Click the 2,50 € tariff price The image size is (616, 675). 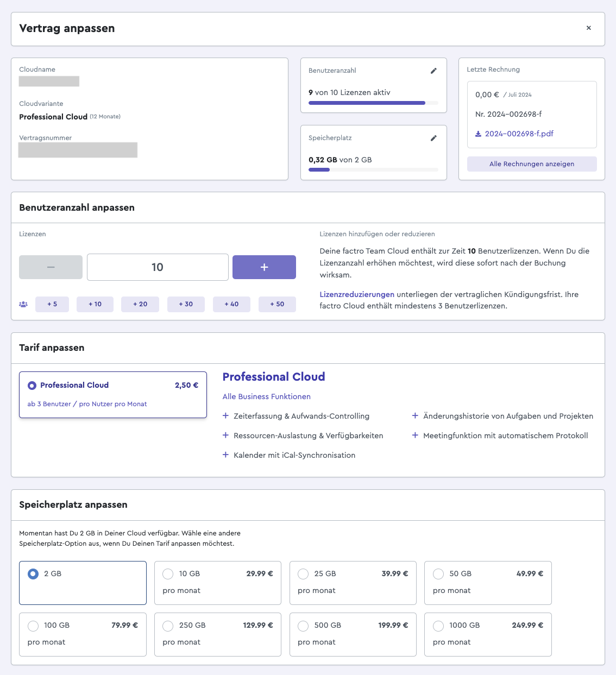click(186, 385)
